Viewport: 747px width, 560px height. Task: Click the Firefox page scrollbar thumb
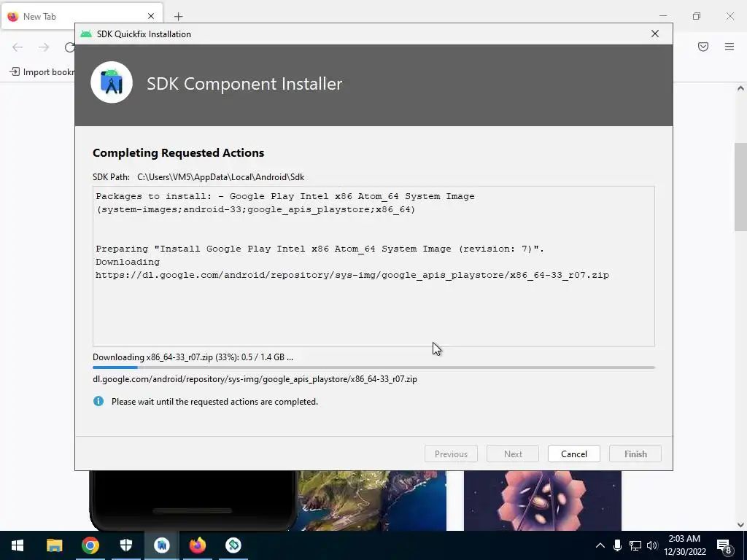coord(740,187)
